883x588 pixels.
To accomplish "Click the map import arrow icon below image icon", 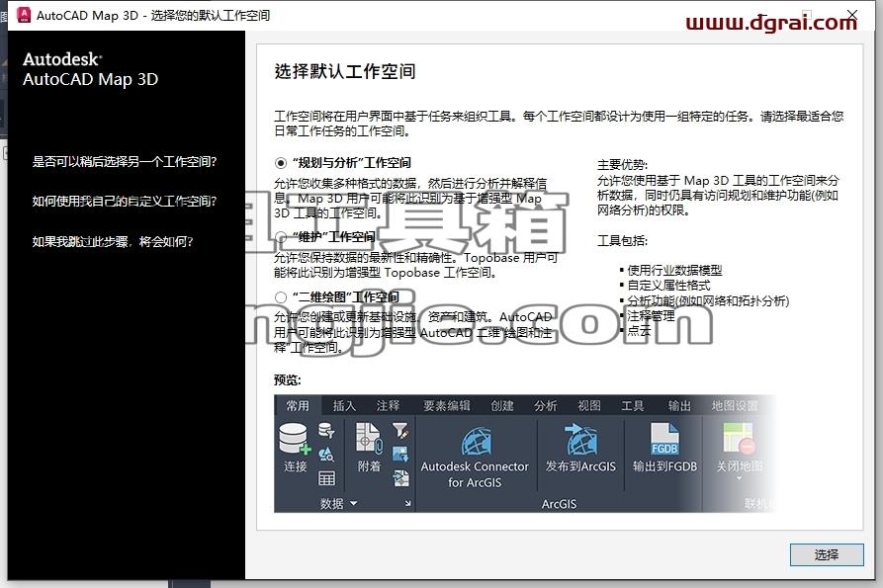I will pos(400,478).
